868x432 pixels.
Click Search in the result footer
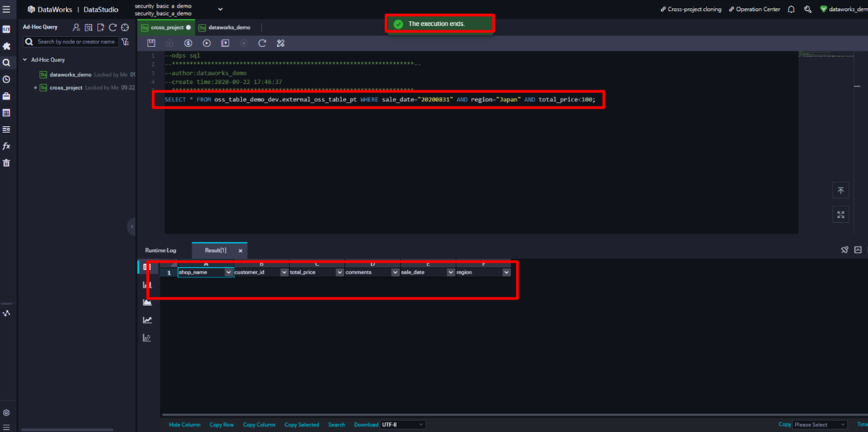(x=336, y=425)
